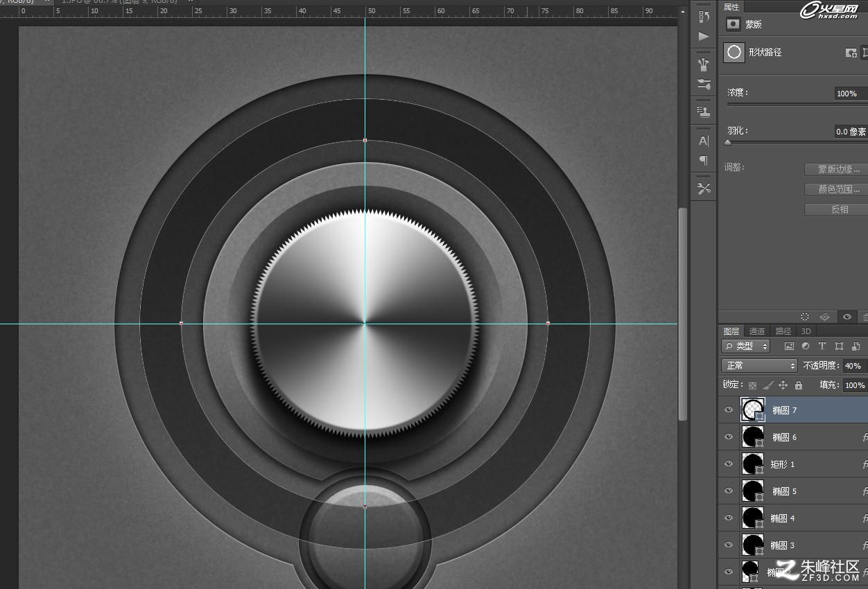This screenshot has height=589, width=868.
Task: Open the Paragraph panel icon
Action: tap(704, 160)
